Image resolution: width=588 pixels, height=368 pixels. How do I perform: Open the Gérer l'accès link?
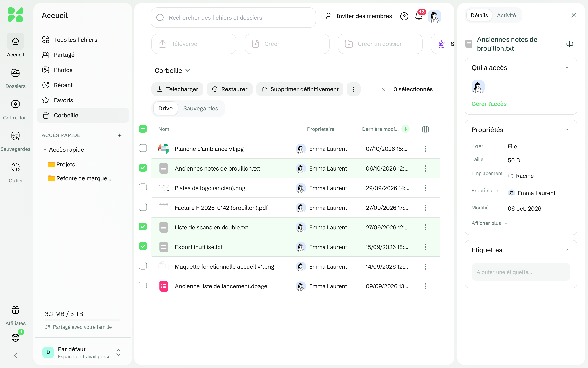point(489,104)
